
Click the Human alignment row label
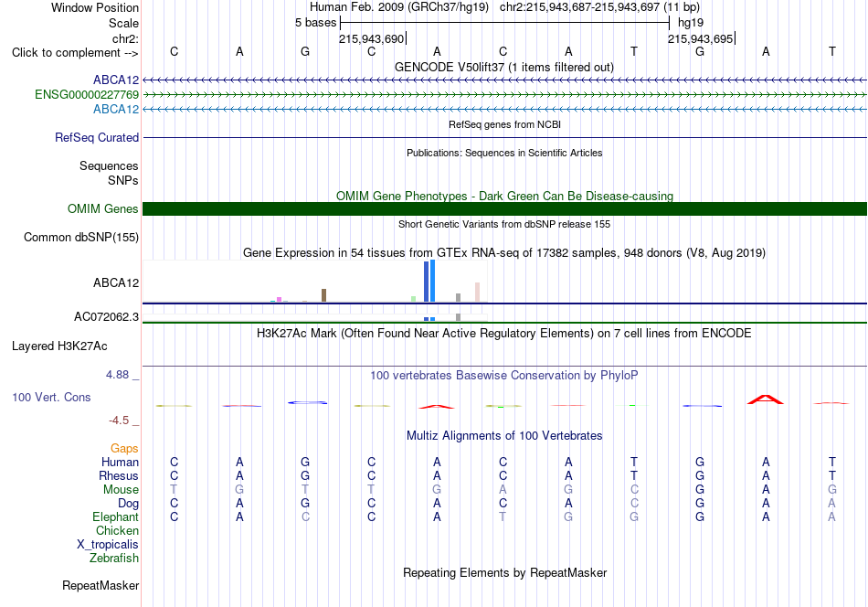(120, 463)
